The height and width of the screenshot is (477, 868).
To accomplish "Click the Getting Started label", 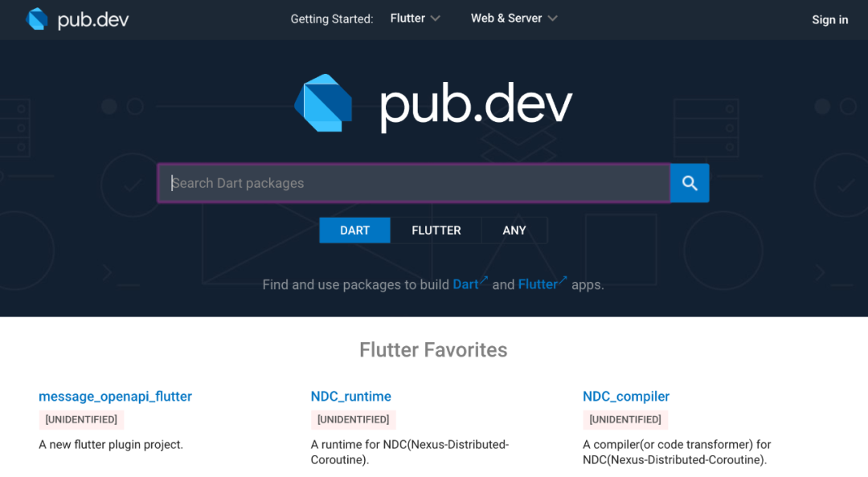I will 332,18.
